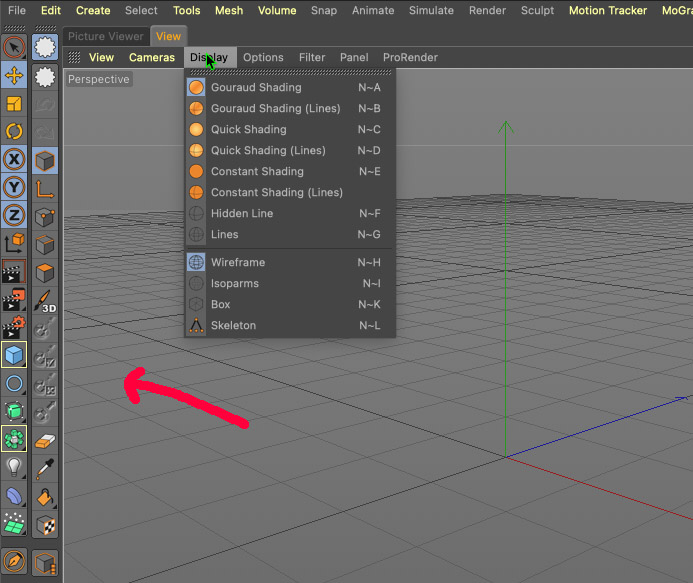Open the viewport Cameras menu
The image size is (693, 583).
click(152, 57)
